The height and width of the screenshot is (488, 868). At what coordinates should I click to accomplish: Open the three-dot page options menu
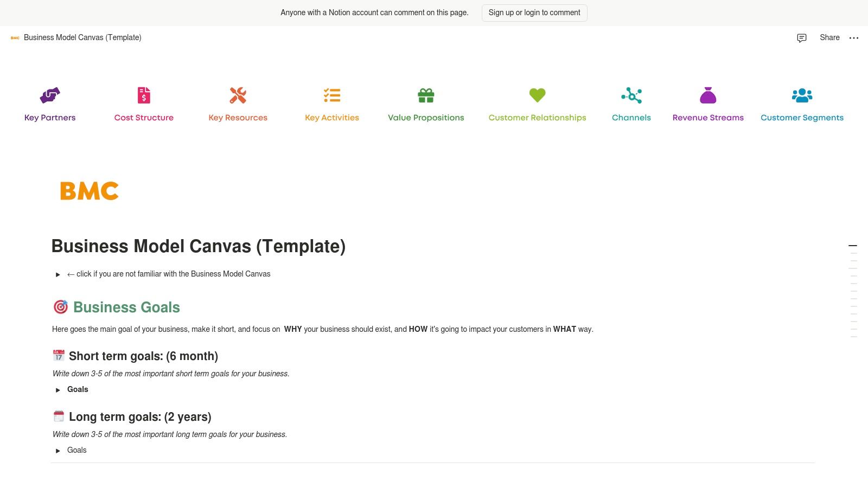854,38
